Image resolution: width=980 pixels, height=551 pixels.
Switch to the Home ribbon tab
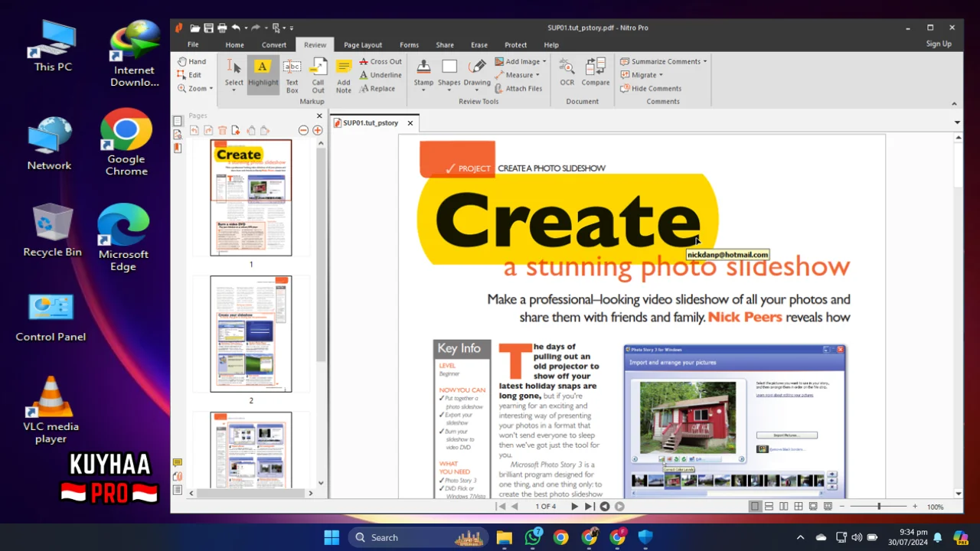234,45
